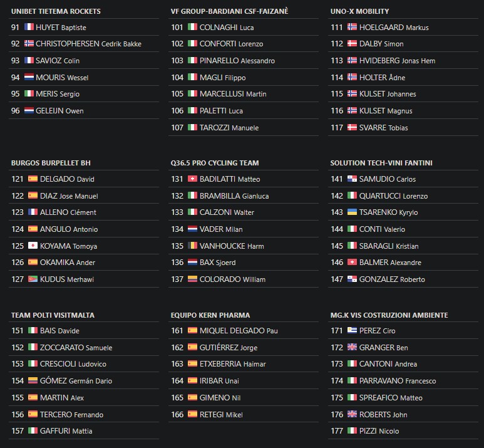The width and height of the screenshot is (484, 448).
Task: Select rider HVIDEBERG Jonas Hem
Action: click(x=397, y=61)
